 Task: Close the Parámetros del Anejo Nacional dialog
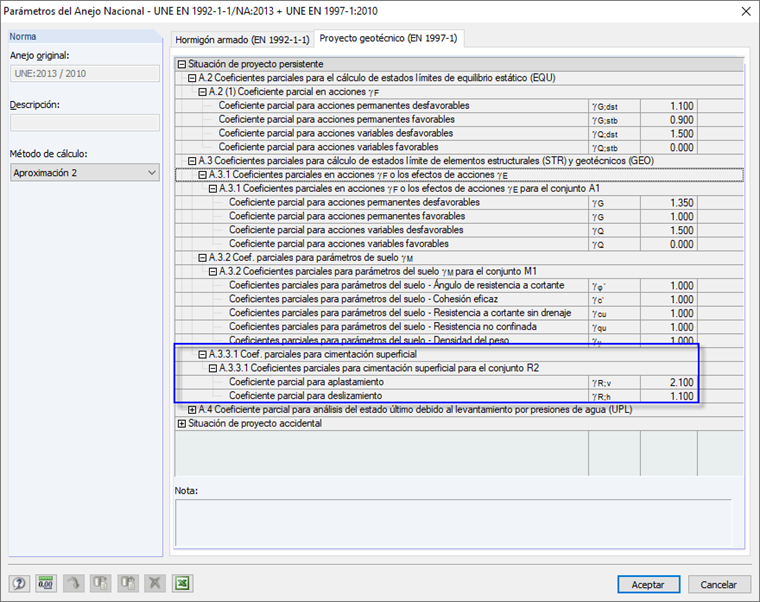[746, 11]
